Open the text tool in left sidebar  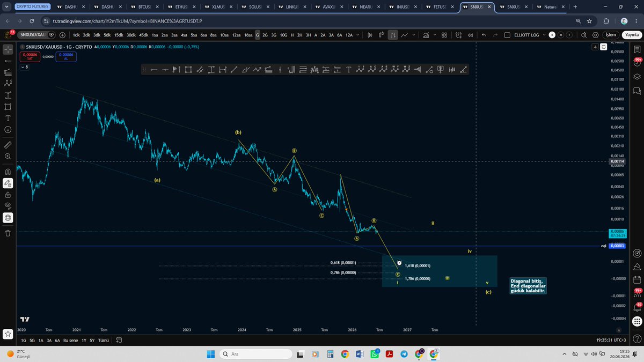(8, 118)
